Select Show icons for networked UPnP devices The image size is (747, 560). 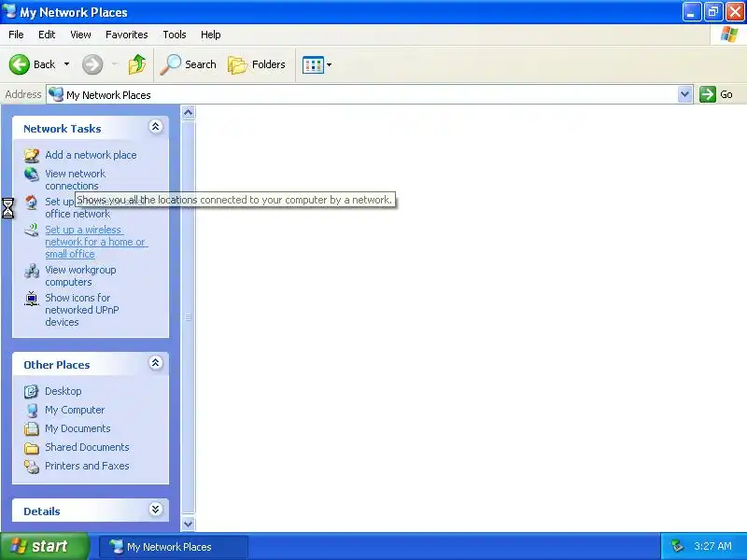click(x=82, y=310)
